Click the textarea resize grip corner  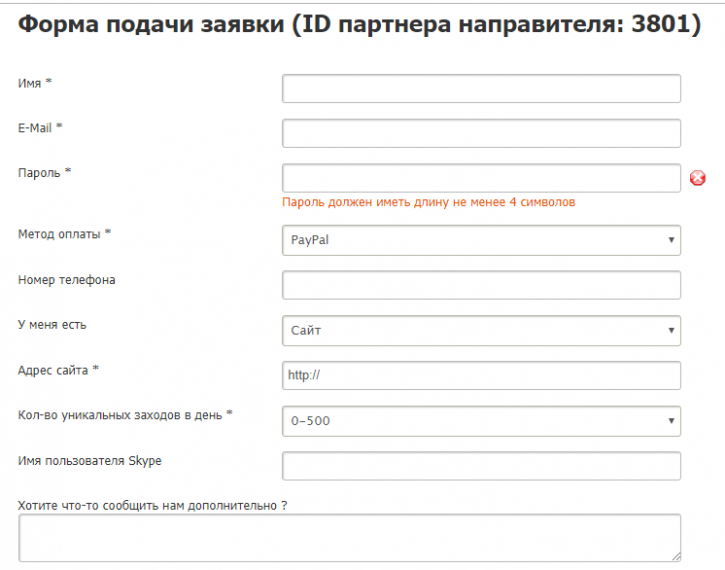[676, 557]
